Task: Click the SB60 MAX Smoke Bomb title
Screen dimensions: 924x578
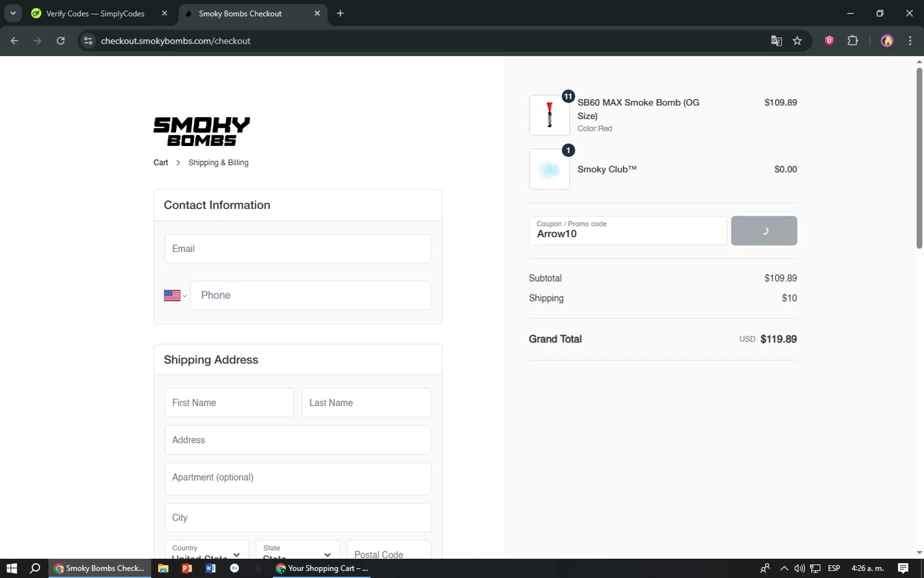Action: coord(638,109)
